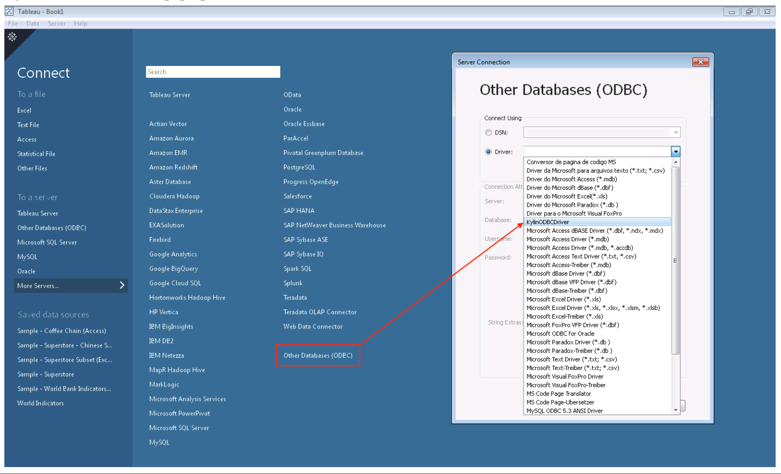This screenshot has height=474, width=781.
Task: Click MySQL in left sidebar
Action: 27,256
